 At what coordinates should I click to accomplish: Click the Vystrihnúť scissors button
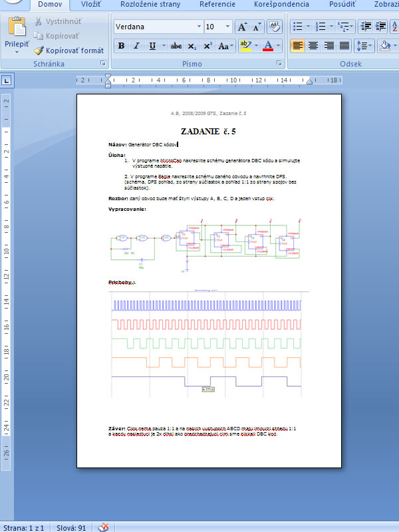(58, 21)
